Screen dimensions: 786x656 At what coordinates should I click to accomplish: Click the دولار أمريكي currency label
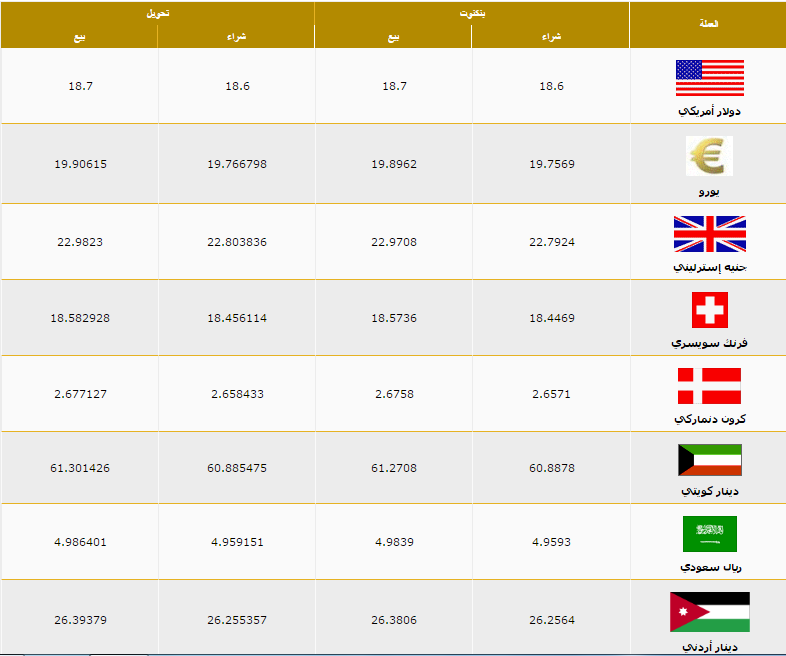(x=709, y=111)
